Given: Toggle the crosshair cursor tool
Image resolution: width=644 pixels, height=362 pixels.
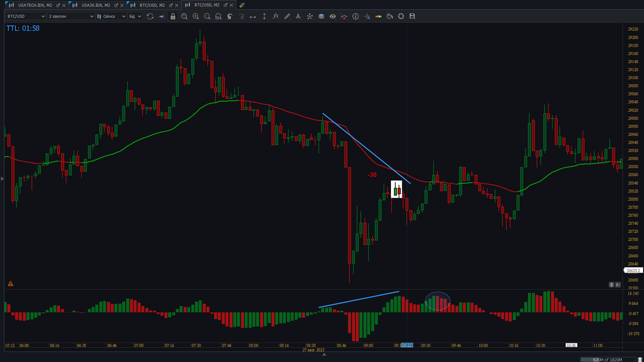Looking at the screenshot, I should coord(367,16).
